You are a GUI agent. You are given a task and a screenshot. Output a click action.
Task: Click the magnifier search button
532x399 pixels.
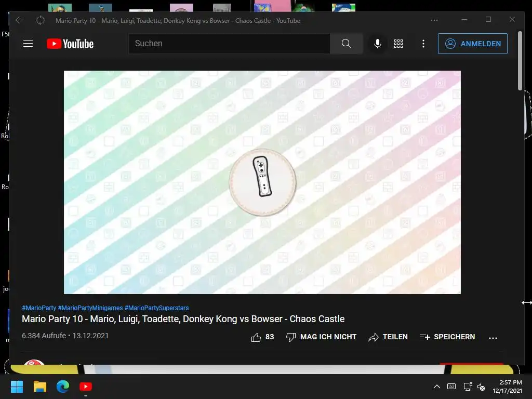click(x=346, y=44)
